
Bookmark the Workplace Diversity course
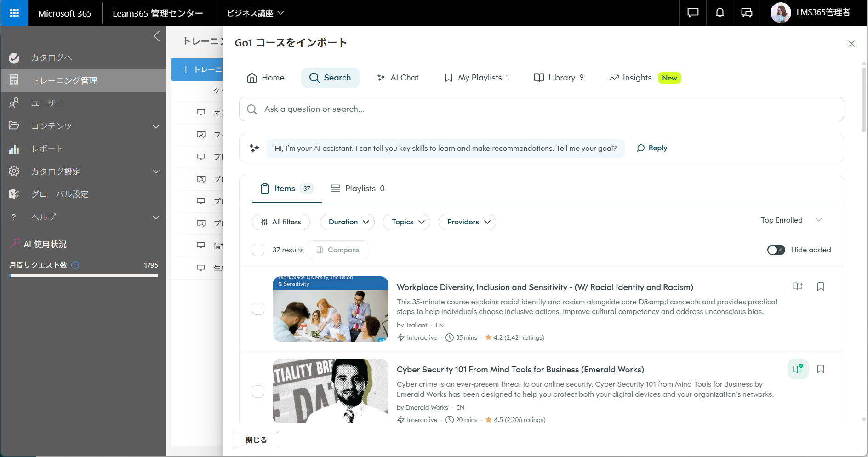(821, 286)
